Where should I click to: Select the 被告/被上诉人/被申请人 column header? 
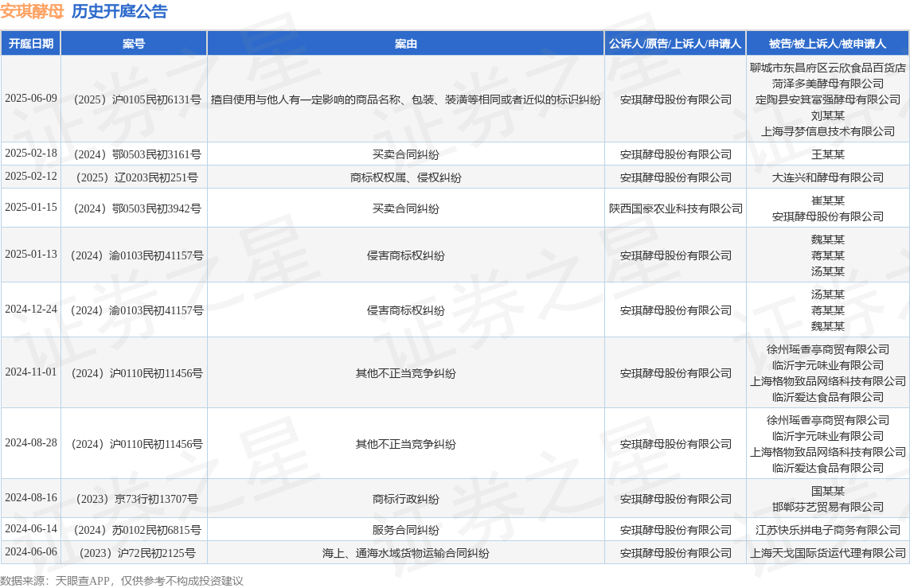point(827,44)
